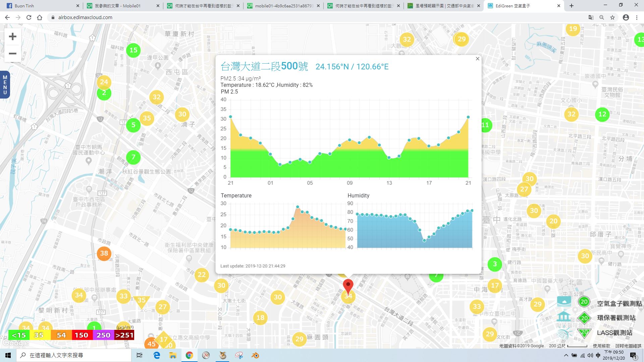Switch to 風場預報顯示圖 weather tab
This screenshot has height=362, width=644.
(x=443, y=6)
